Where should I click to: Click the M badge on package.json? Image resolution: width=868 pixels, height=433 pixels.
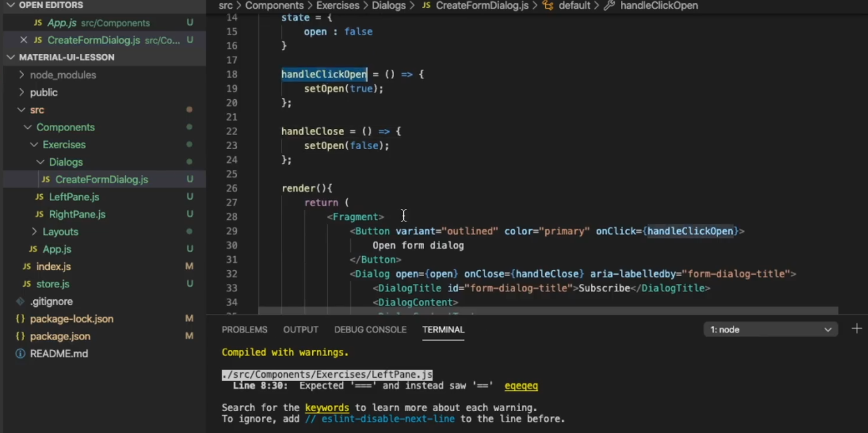click(190, 336)
